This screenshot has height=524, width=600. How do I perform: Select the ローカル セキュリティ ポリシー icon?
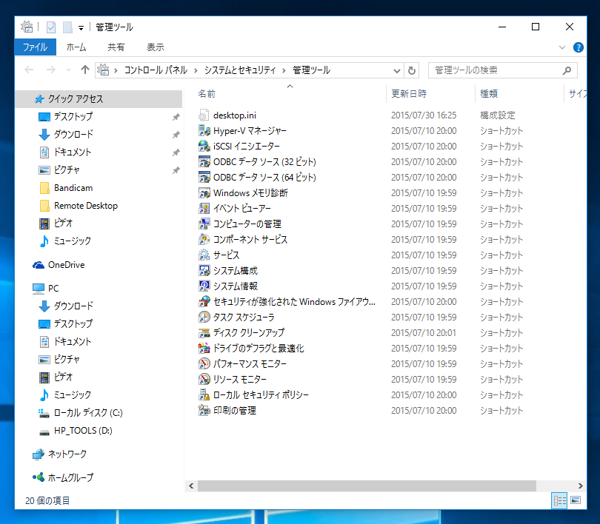[x=204, y=395]
